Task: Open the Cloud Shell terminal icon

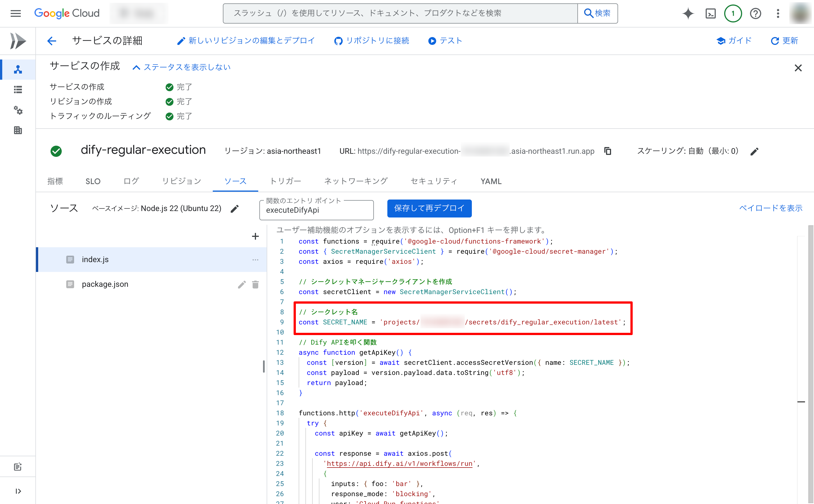Action: point(710,14)
